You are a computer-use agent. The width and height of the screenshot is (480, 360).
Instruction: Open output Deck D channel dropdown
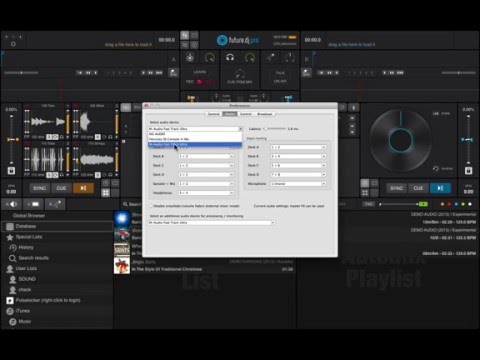206,174
